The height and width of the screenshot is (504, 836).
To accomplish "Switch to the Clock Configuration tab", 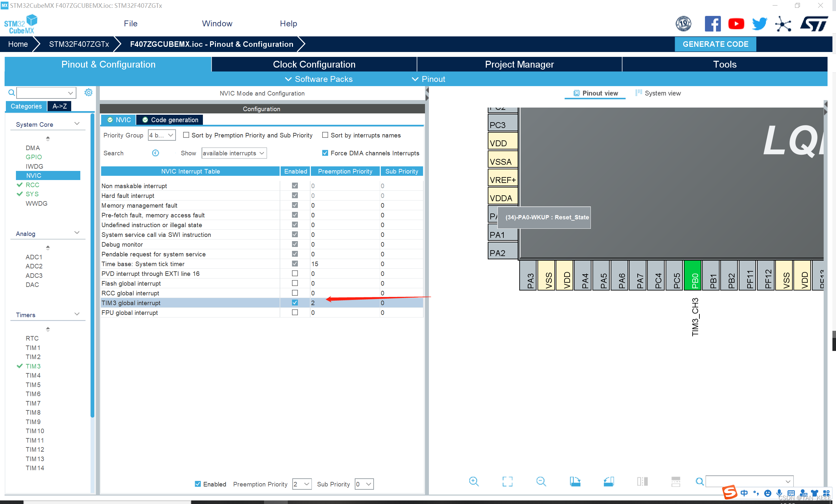I will tap(314, 64).
